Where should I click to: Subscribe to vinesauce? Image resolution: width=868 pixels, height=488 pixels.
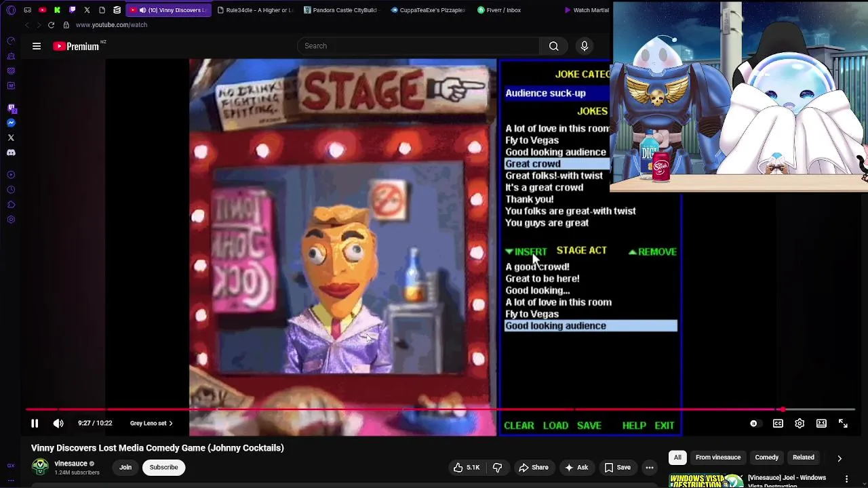coord(163,468)
